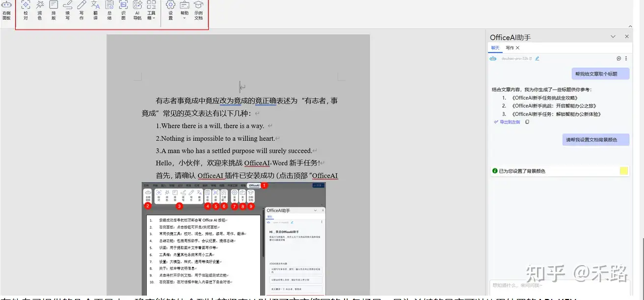Click the line '1.Where there is a will'

coord(210,126)
